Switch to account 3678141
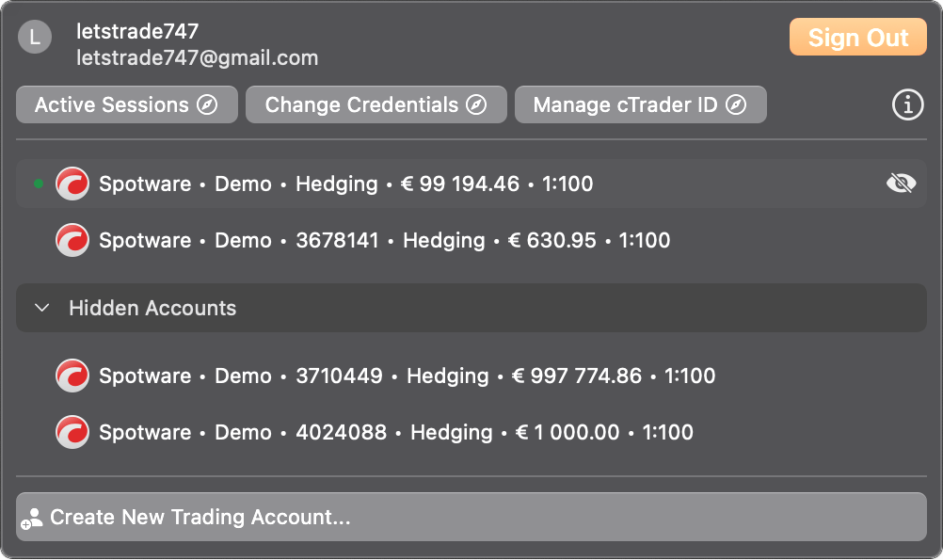943x560 pixels. point(471,240)
